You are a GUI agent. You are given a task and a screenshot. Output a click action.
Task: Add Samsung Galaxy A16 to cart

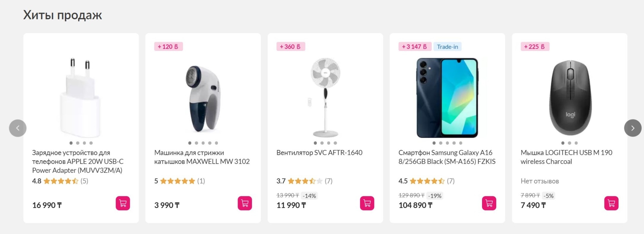[489, 203]
